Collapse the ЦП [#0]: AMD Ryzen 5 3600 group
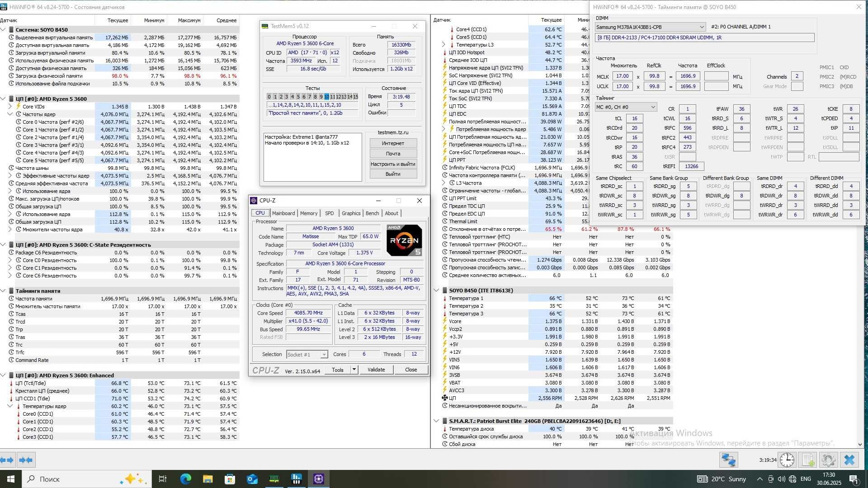The image size is (868, 488). coord(3,99)
